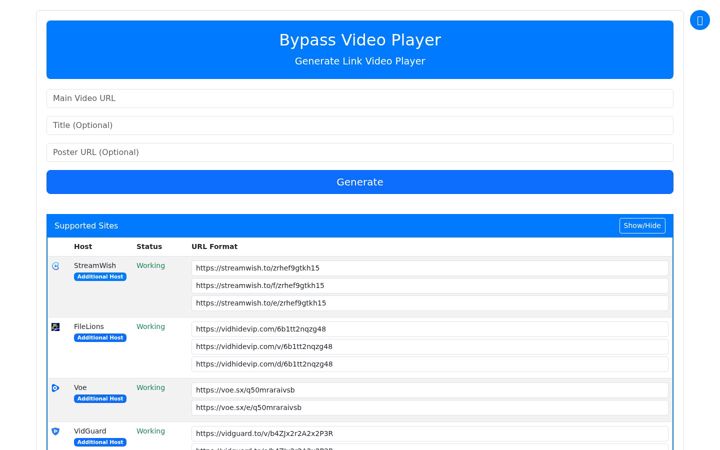
Task: Select URL https://vidhidevip.com/d/6b1tt2nqzg48
Action: point(430,364)
